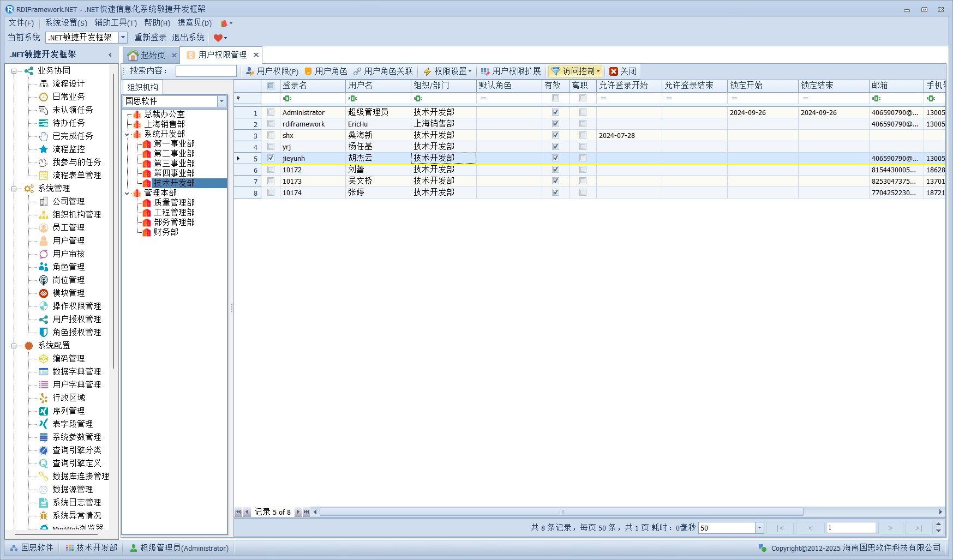
Task: Open the 当前系统 dropdown arrow
Action: [x=123, y=38]
